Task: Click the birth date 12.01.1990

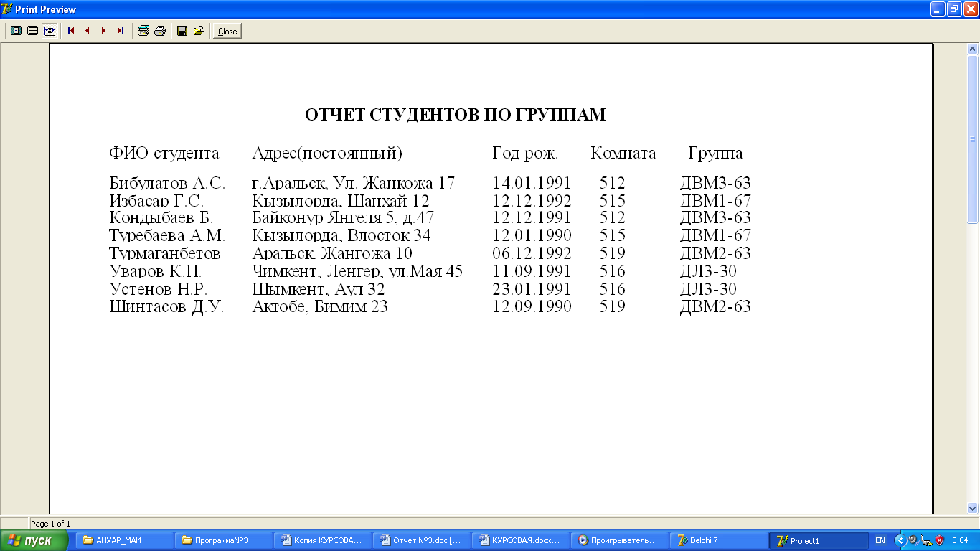Action: click(x=532, y=236)
